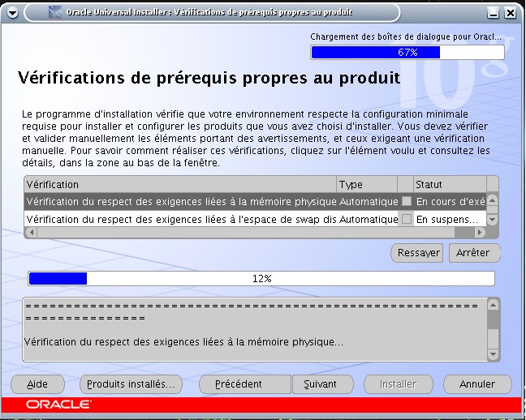This screenshot has width=526, height=420.
Task: Click details pane scroll up arrow
Action: 493,305
